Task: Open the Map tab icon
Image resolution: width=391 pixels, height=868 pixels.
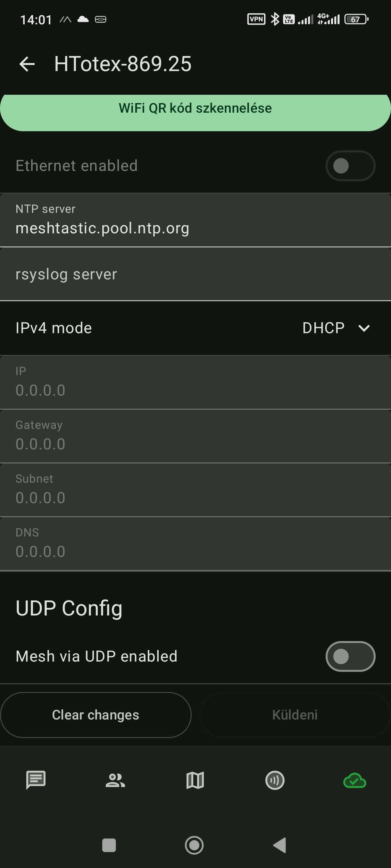Action: coord(195,780)
